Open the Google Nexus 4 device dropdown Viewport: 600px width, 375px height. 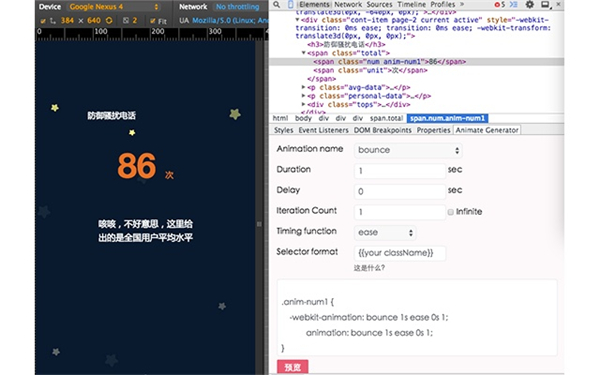(x=114, y=7)
